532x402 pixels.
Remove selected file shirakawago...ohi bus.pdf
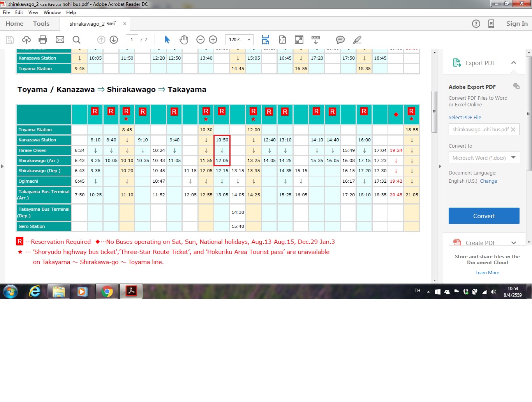tap(513, 130)
